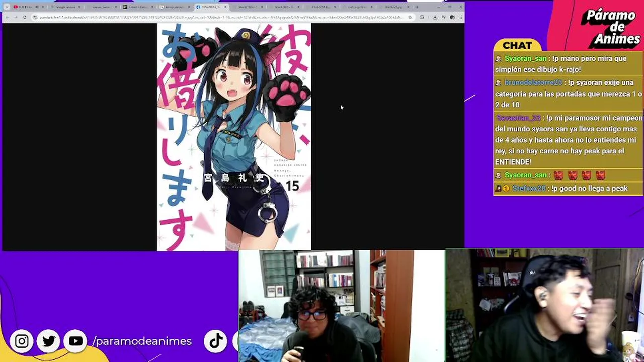
Task: Switch to the 36528772.jpg tab
Action: click(x=396, y=7)
